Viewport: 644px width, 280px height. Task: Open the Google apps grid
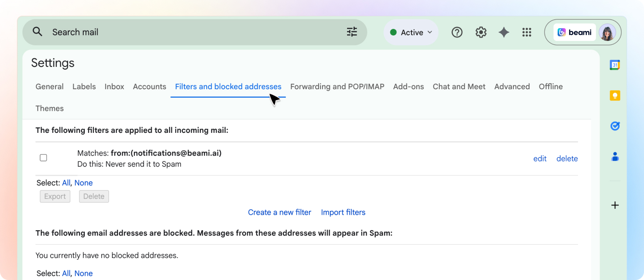(x=527, y=32)
